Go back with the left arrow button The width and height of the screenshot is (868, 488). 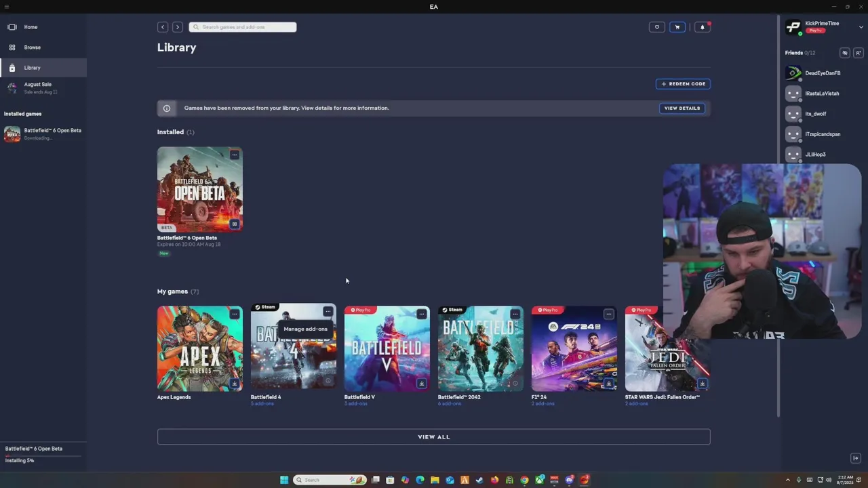pos(163,27)
